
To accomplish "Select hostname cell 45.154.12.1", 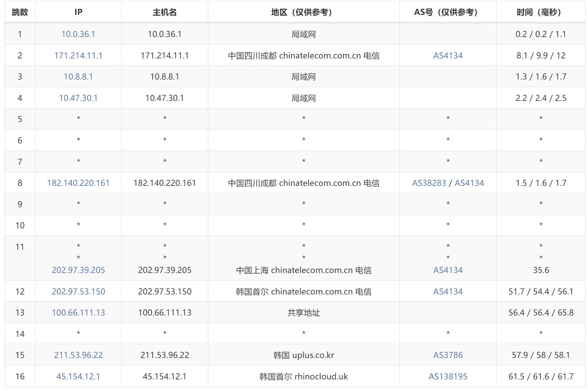I will tap(165, 376).
